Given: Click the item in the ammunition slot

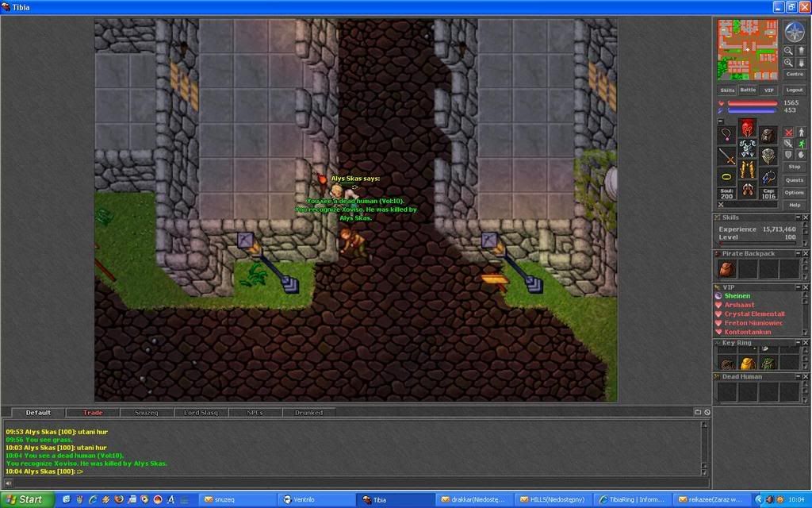Looking at the screenshot, I should (x=768, y=177).
